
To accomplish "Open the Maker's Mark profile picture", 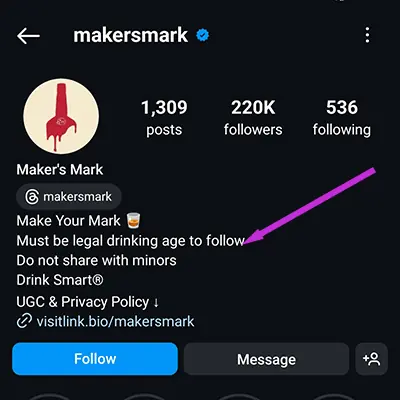I will 61,116.
